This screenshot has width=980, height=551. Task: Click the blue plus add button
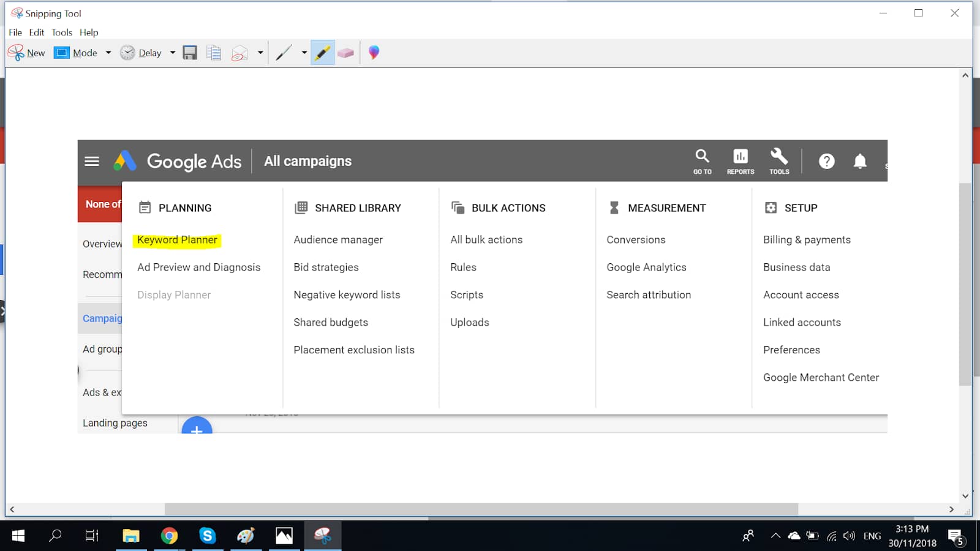(197, 425)
